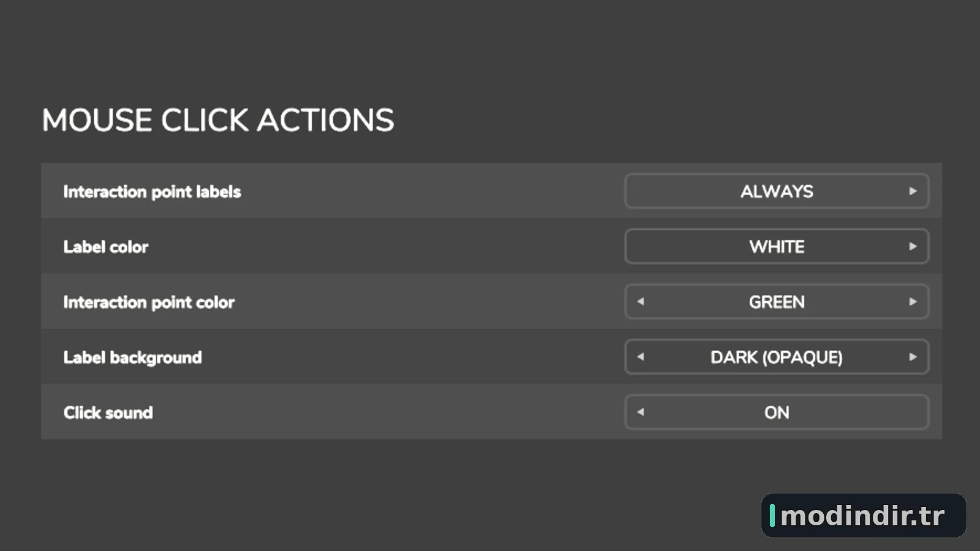Toggle the ON value for Click sound
The height and width of the screenshot is (551, 980).
777,412
